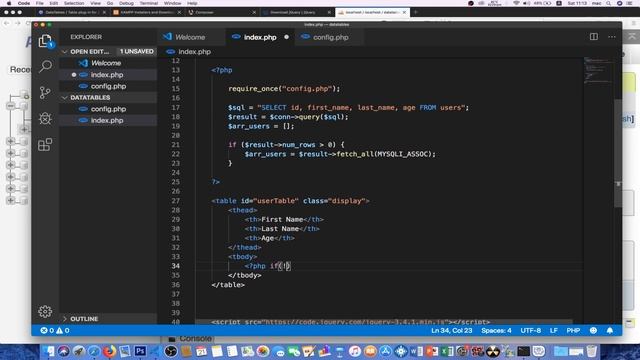
Task: Open Safari from the Dock
Action: click(x=94, y=351)
